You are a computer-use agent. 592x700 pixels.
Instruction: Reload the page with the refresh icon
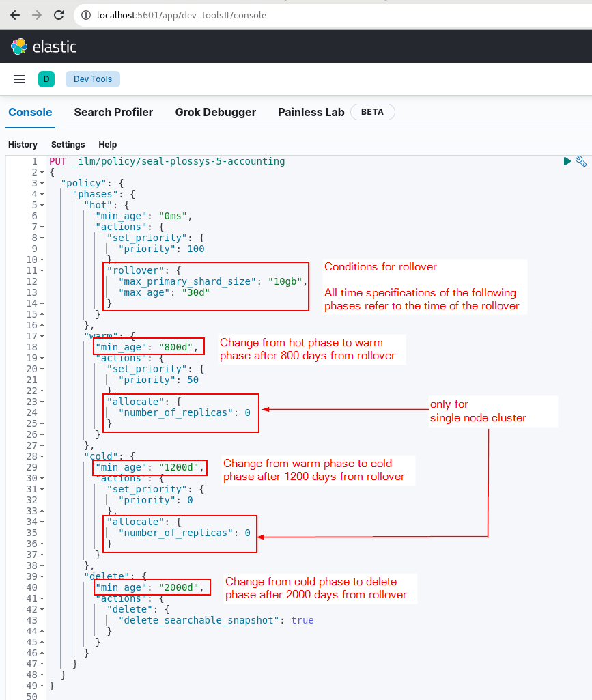tap(59, 14)
